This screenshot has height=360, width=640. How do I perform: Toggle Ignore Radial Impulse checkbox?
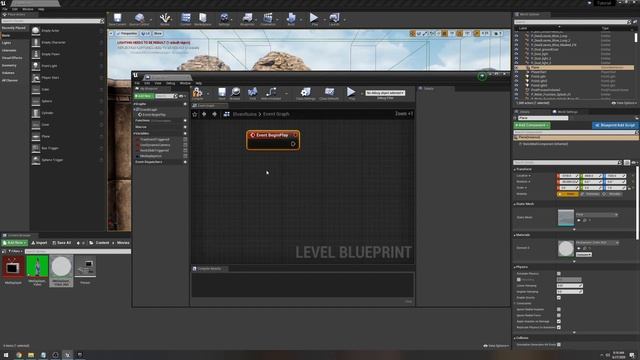click(x=559, y=309)
